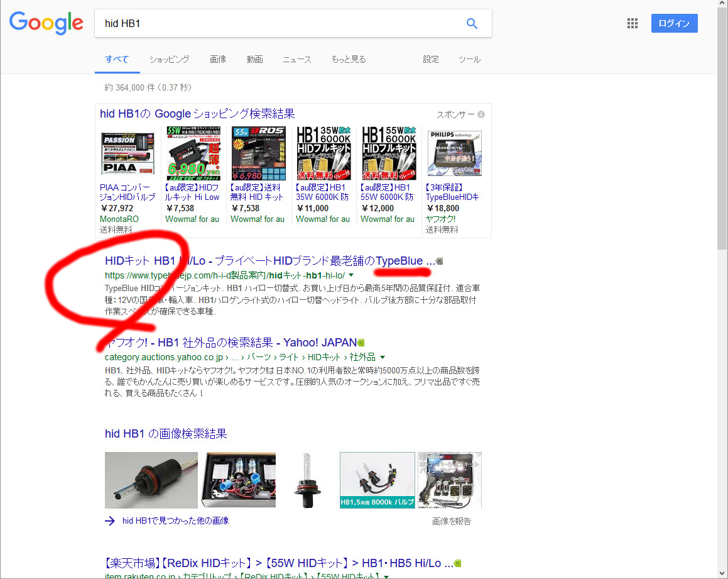Click the Google logo
The image size is (728, 579).
tap(46, 23)
